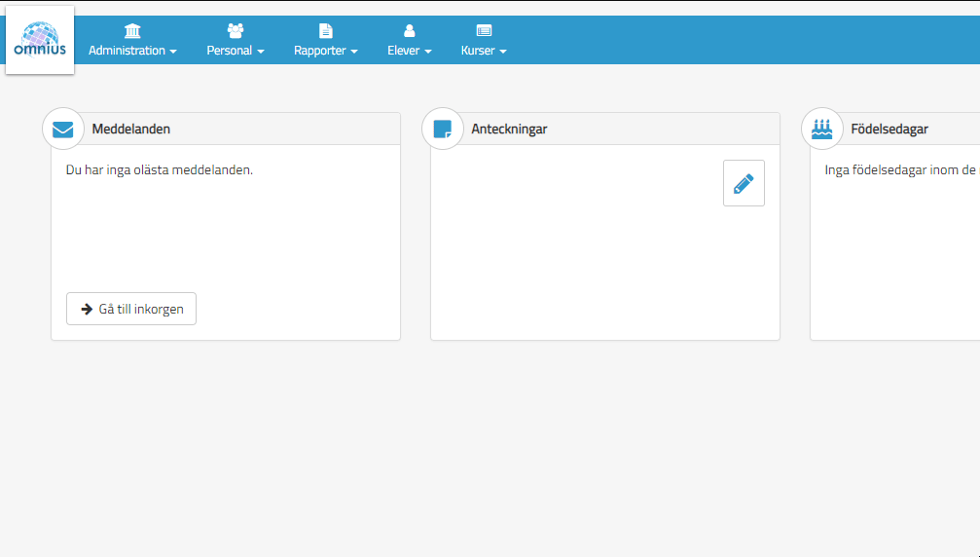Click the Omnius logo

40,40
